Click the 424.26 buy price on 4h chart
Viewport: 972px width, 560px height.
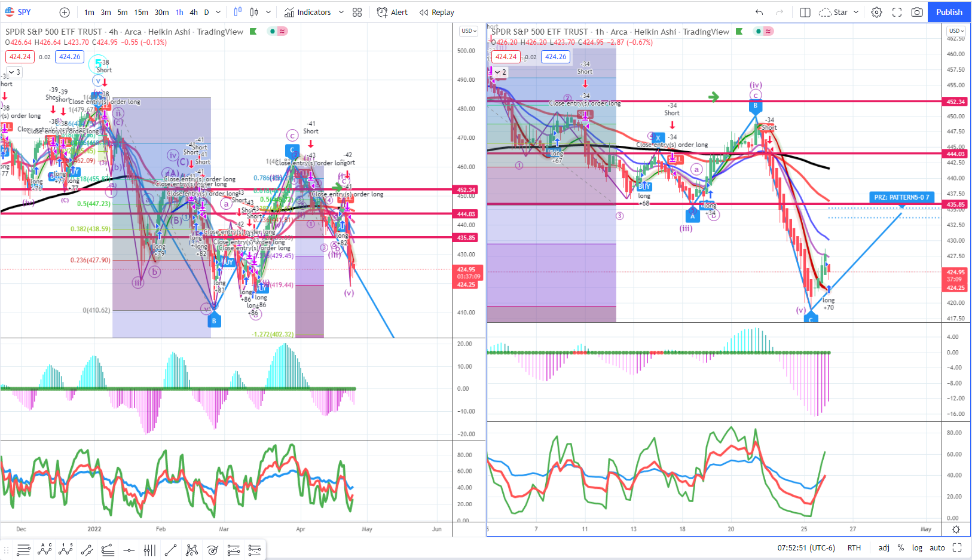coord(70,57)
